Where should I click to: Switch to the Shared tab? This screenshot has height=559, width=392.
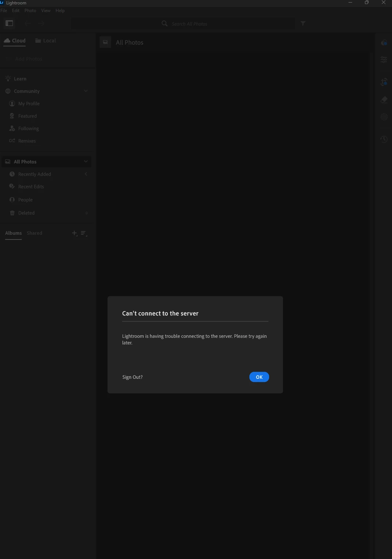point(34,233)
